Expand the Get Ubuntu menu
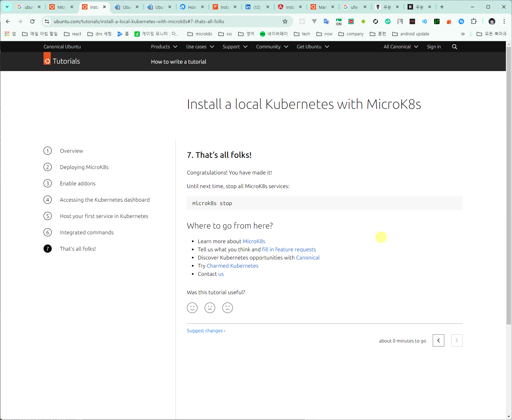512x420 pixels. tap(313, 47)
